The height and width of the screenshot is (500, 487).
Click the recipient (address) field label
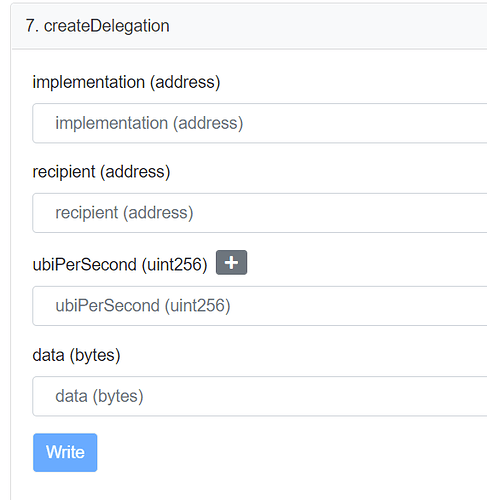[x=101, y=172]
